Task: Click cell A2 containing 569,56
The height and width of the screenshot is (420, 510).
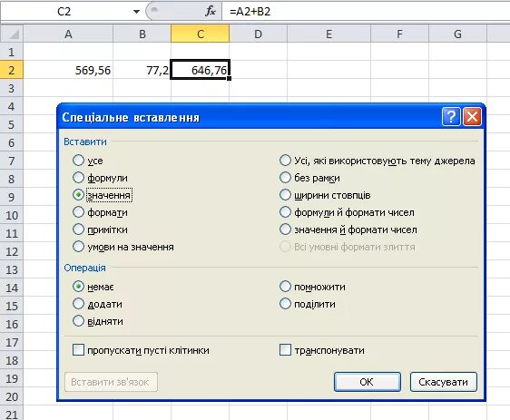Action: coord(68,70)
